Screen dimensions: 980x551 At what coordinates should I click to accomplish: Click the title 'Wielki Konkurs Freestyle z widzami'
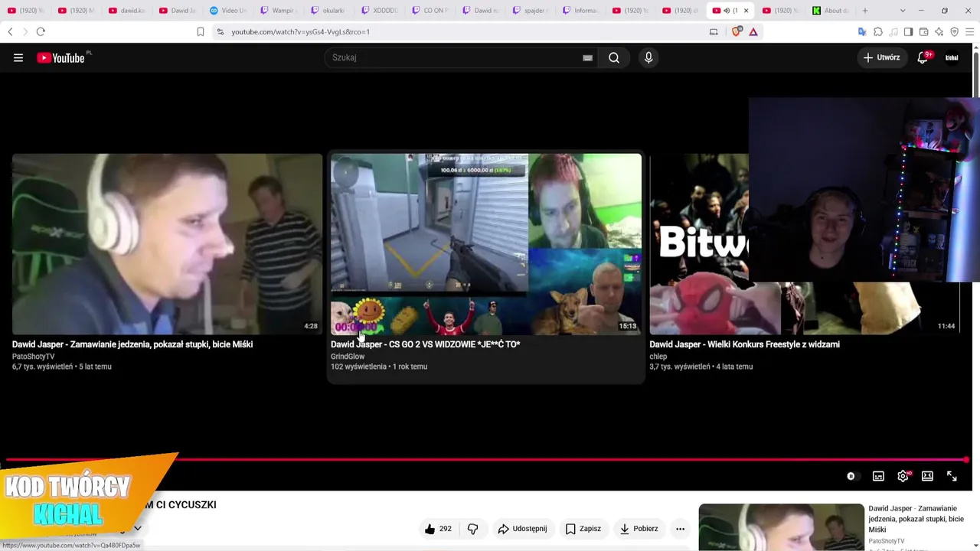pos(745,344)
